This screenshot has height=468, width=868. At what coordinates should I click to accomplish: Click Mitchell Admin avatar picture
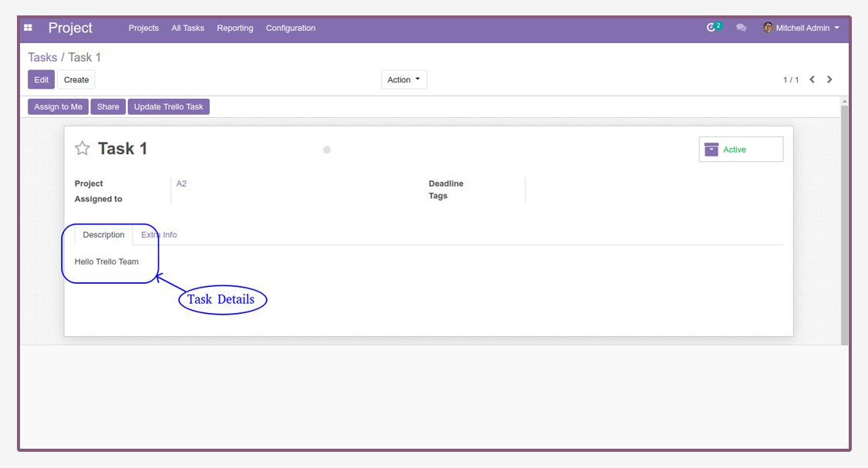tap(768, 28)
